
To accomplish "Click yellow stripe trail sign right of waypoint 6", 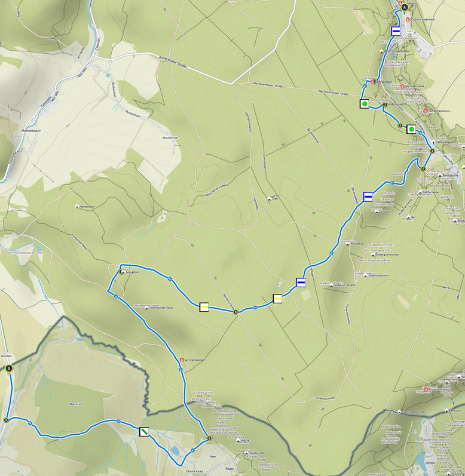I will 277,299.
